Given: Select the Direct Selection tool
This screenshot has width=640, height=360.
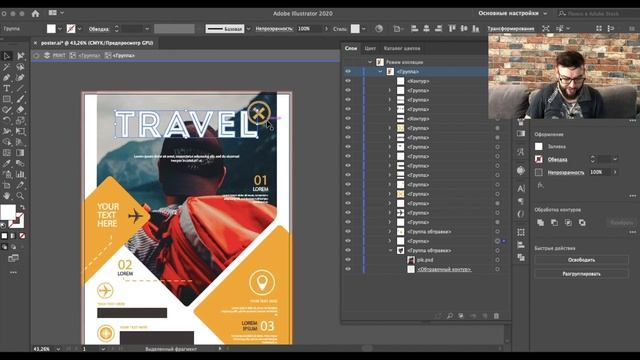Looking at the screenshot, I should [20, 56].
